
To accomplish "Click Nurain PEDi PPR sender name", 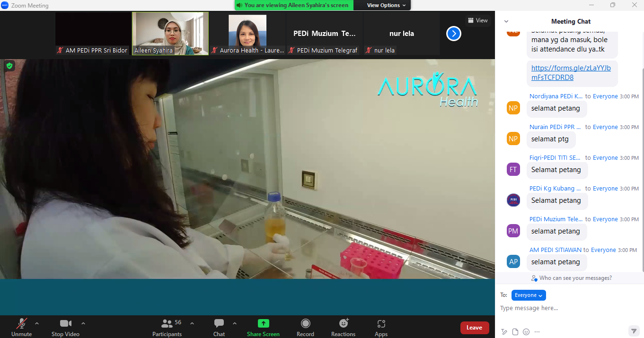I will (555, 127).
